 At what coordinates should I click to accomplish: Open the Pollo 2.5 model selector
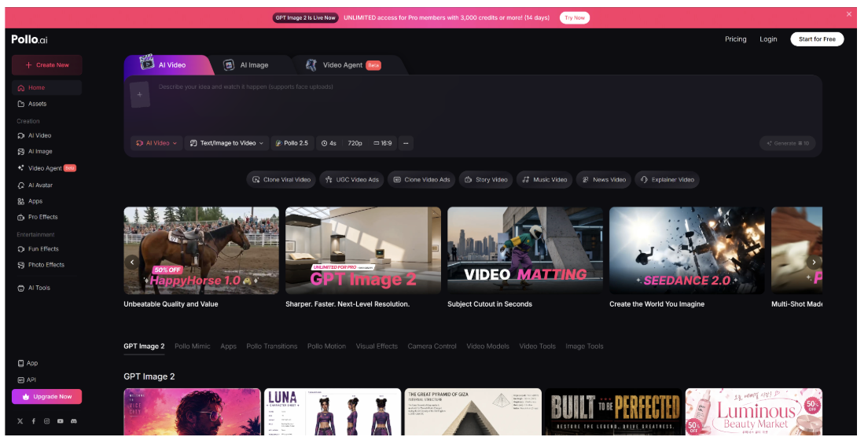[x=292, y=143]
